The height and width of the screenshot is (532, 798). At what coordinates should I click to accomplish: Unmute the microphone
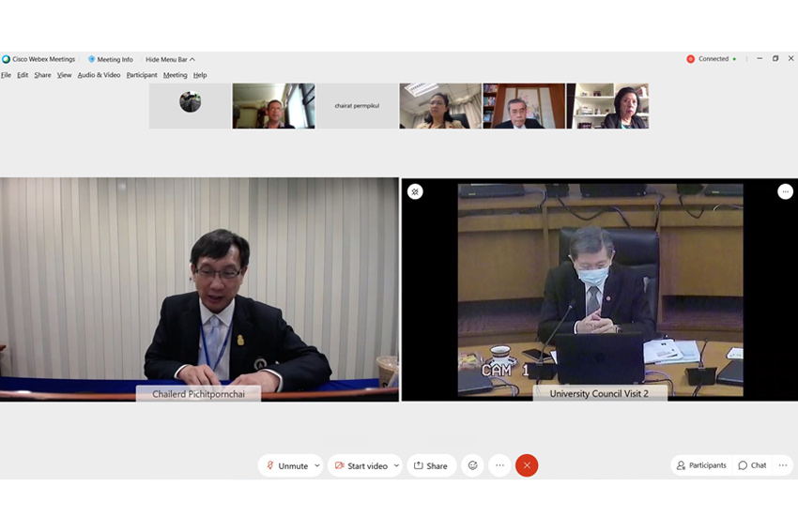pyautogui.click(x=285, y=465)
